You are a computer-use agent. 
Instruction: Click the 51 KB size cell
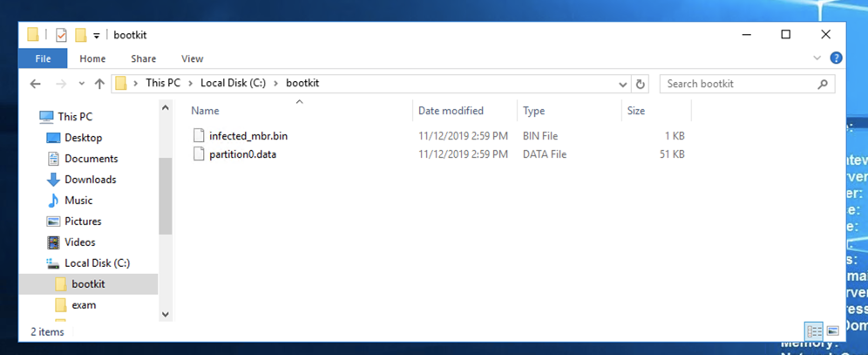(672, 154)
